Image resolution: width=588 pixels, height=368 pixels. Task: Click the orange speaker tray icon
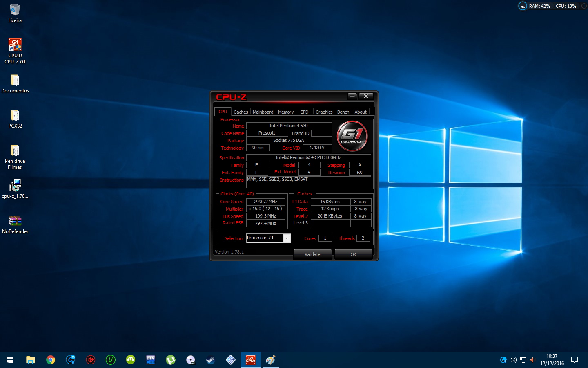coord(532,360)
